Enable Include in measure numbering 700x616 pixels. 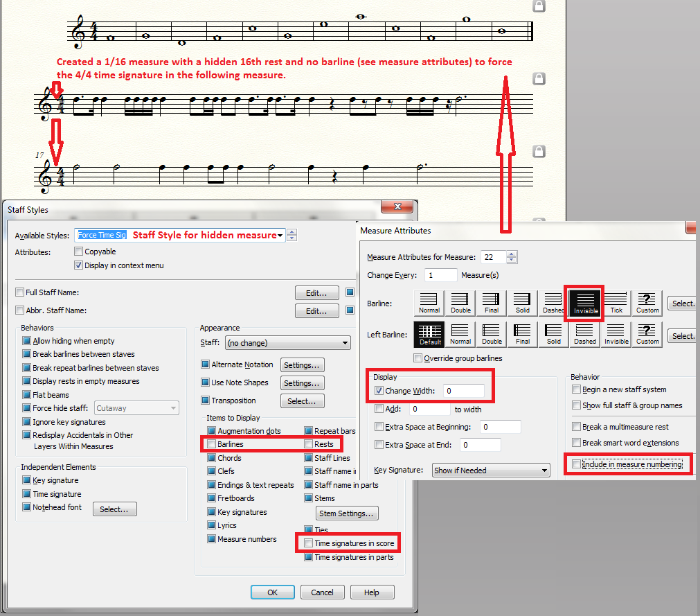577,464
